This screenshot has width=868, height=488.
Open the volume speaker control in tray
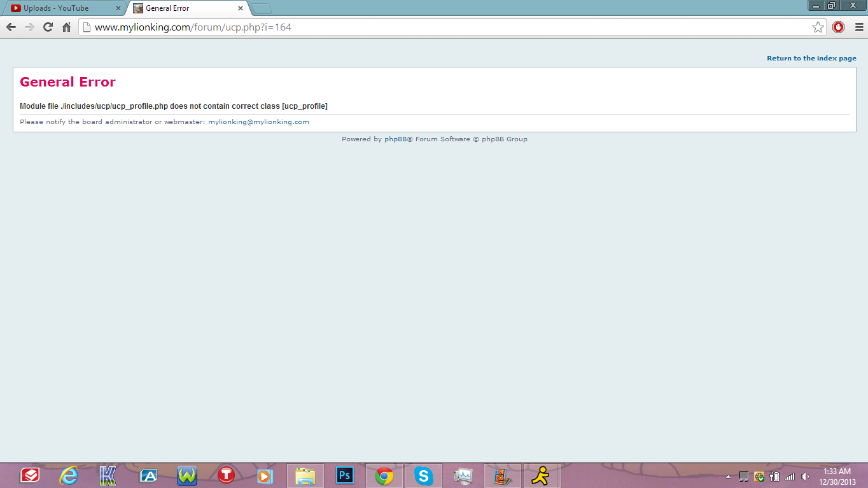[x=805, y=477]
